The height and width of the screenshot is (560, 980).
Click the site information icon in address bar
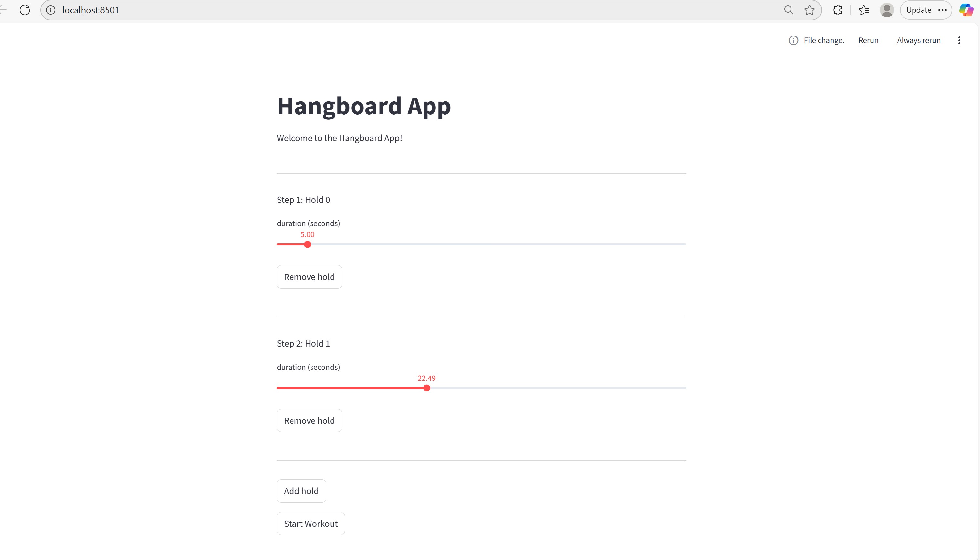coord(51,10)
